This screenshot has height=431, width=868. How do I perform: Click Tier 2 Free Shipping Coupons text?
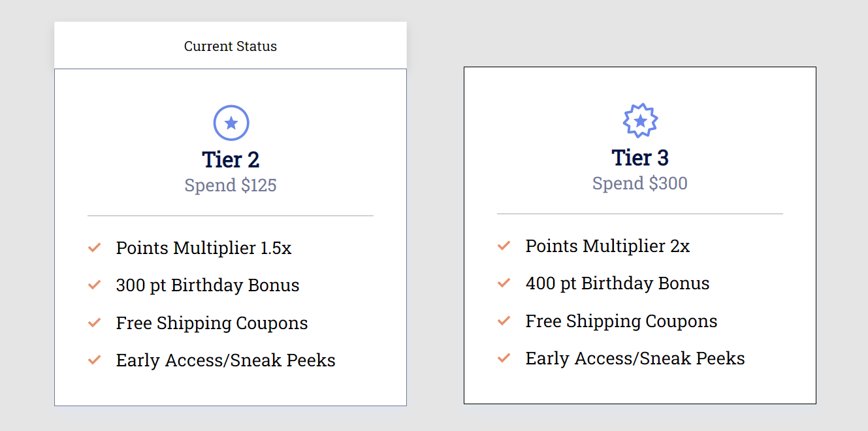click(x=212, y=323)
